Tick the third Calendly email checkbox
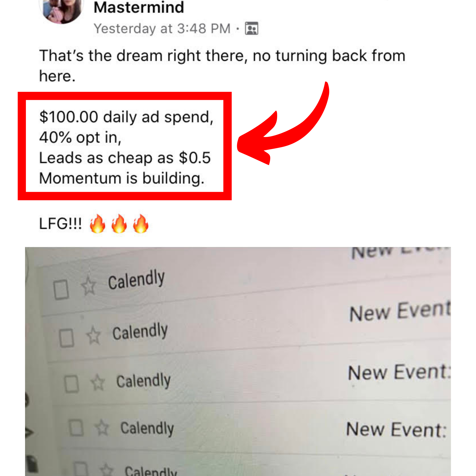Image resolution: width=476 pixels, height=476 pixels. click(71, 384)
